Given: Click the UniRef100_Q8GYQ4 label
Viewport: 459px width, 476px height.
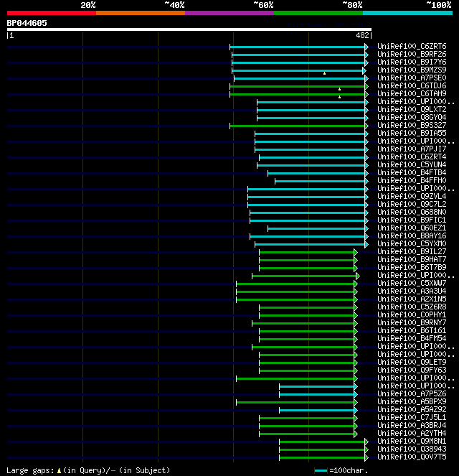Looking at the screenshot, I should point(412,117).
